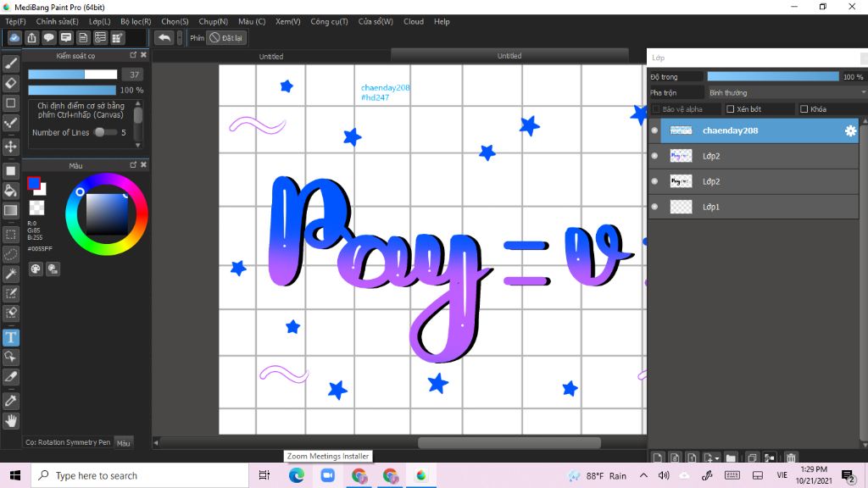
Task: Toggle visibility of Lớp1 layer
Action: pyautogui.click(x=654, y=207)
